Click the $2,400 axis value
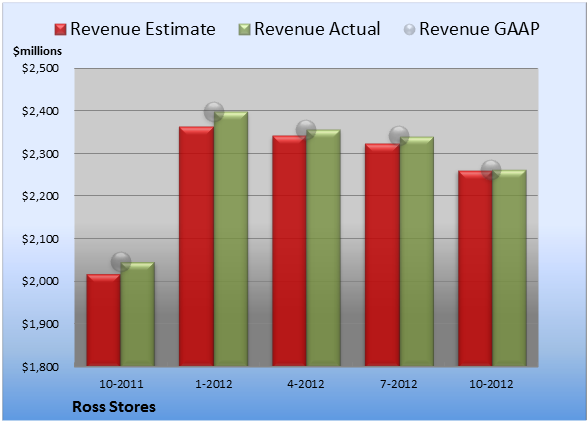Image resolution: width=588 pixels, height=422 pixels. [x=40, y=111]
